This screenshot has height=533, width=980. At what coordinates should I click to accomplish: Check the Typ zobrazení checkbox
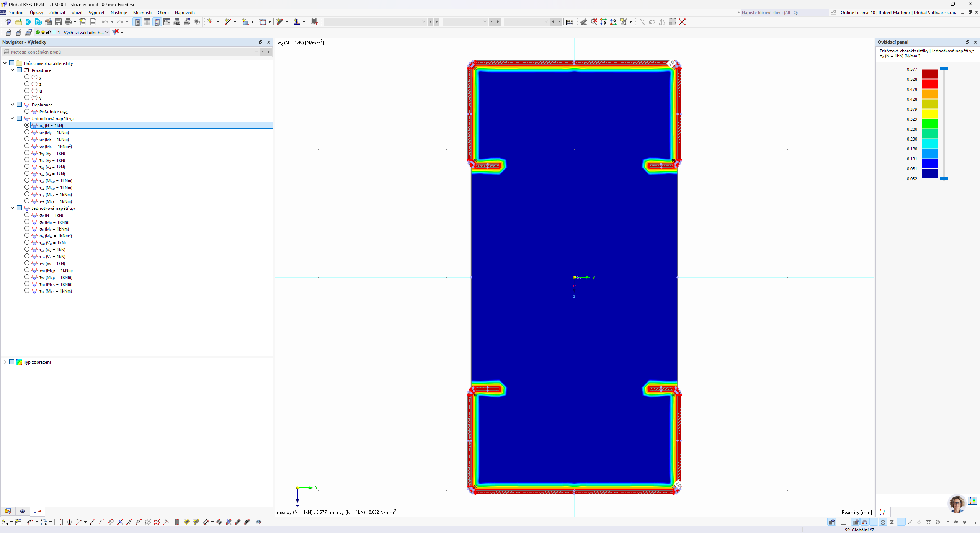click(12, 362)
